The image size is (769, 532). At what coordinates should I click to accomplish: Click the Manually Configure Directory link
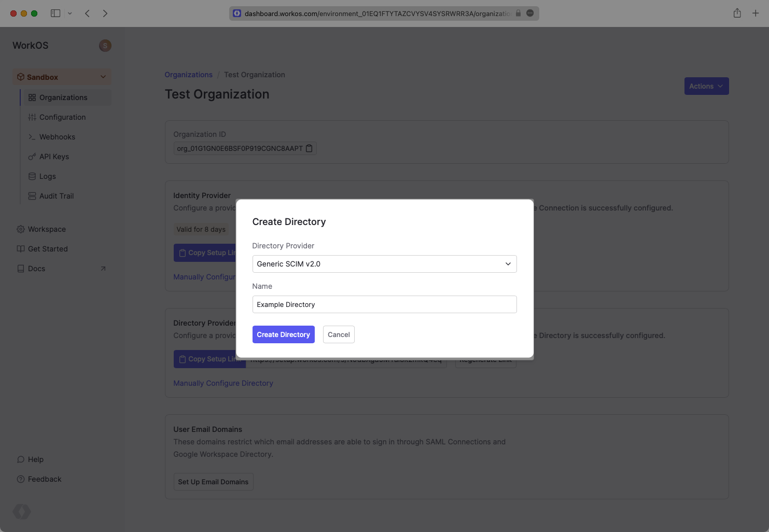click(223, 383)
